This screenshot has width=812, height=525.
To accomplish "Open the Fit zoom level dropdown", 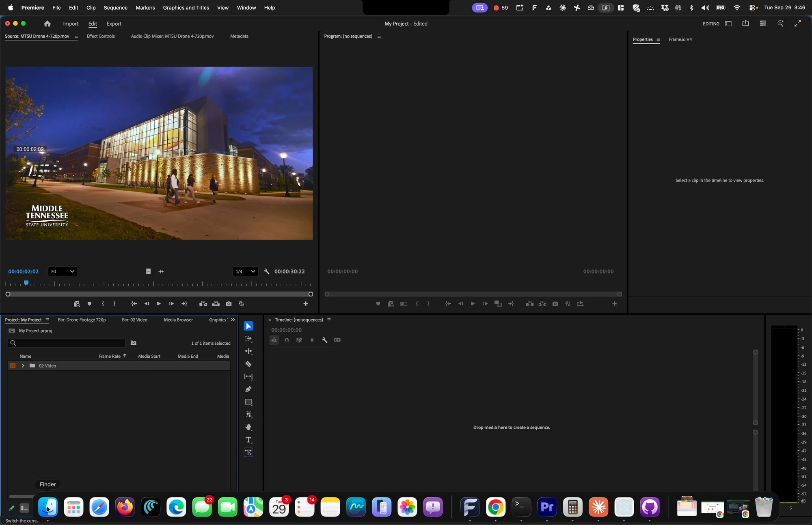I will tap(63, 271).
